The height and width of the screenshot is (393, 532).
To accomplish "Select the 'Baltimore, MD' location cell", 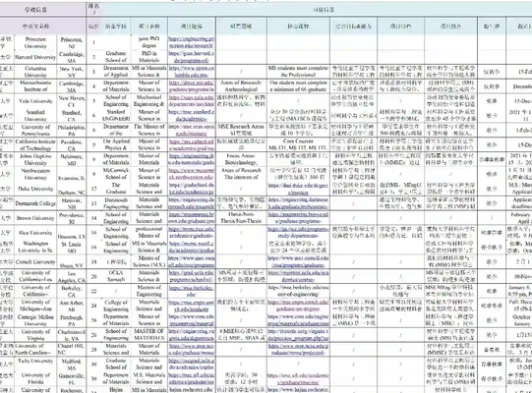I will (x=72, y=159).
